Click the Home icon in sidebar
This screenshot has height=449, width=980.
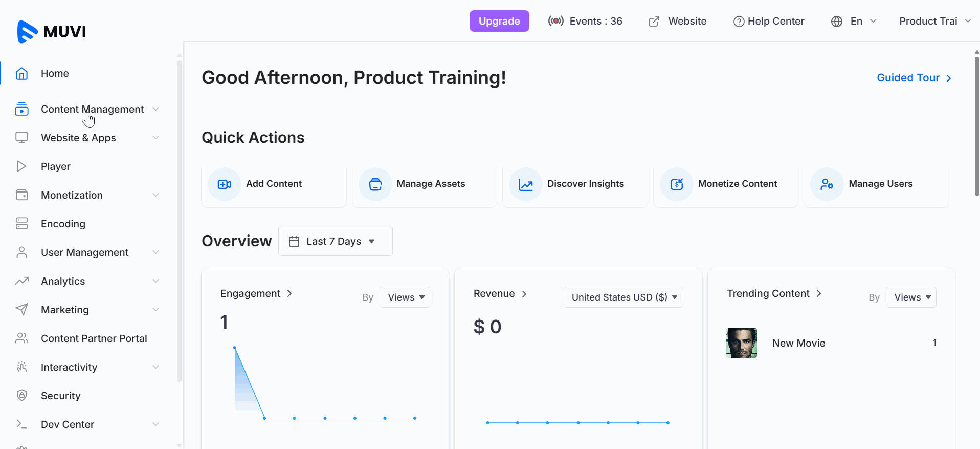tap(21, 73)
